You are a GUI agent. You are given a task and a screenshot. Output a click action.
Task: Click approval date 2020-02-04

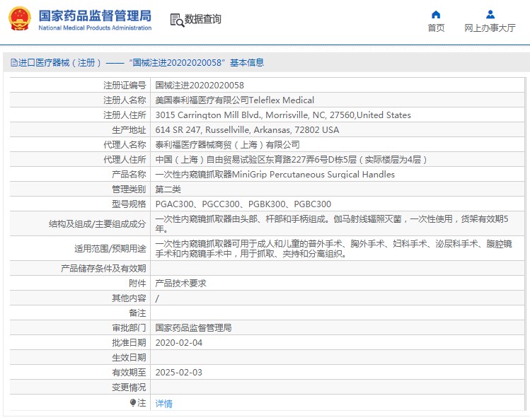(x=179, y=343)
